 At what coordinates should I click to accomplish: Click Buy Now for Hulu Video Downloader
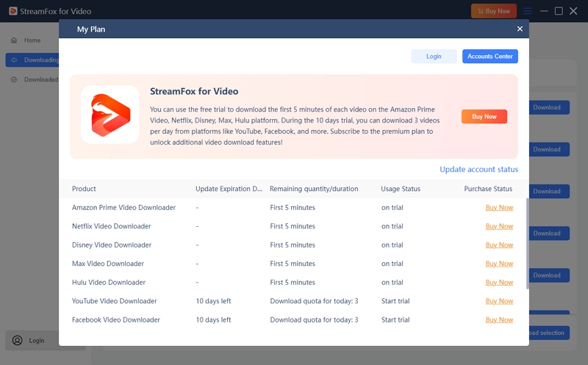(x=499, y=283)
